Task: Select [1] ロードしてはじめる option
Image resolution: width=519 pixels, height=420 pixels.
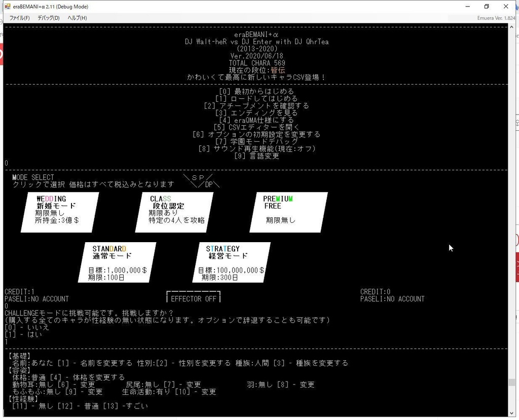Action: point(256,99)
